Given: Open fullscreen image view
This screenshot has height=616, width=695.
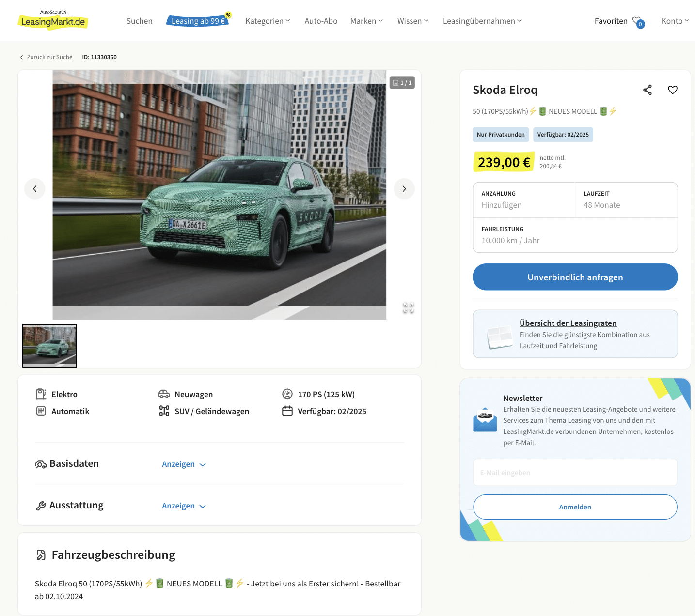Looking at the screenshot, I should click(x=409, y=308).
